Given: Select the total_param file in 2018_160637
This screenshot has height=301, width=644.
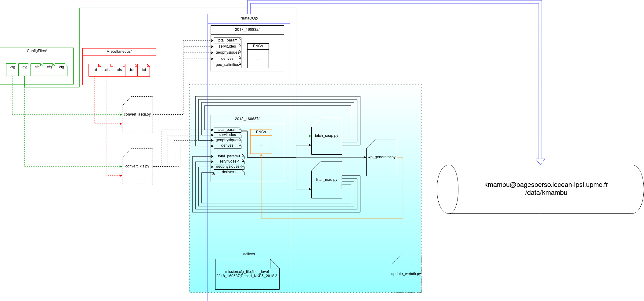Looking at the screenshot, I should pos(227,129).
